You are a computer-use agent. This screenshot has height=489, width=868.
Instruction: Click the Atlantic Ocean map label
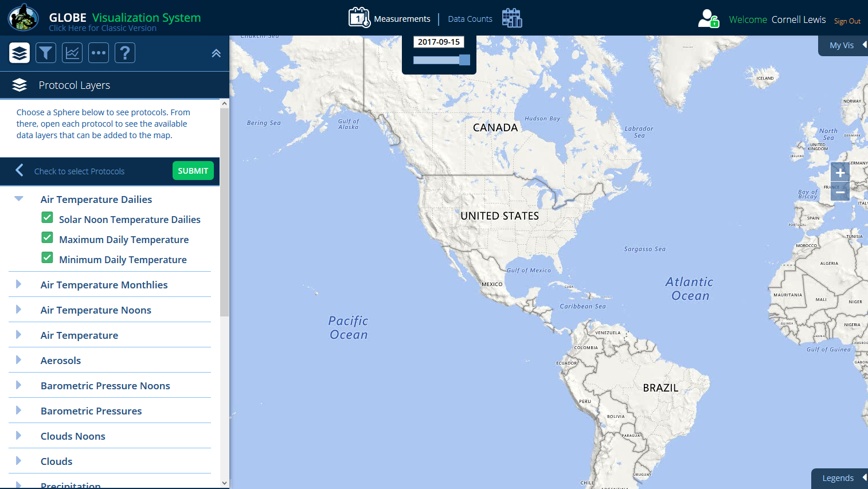pos(690,289)
